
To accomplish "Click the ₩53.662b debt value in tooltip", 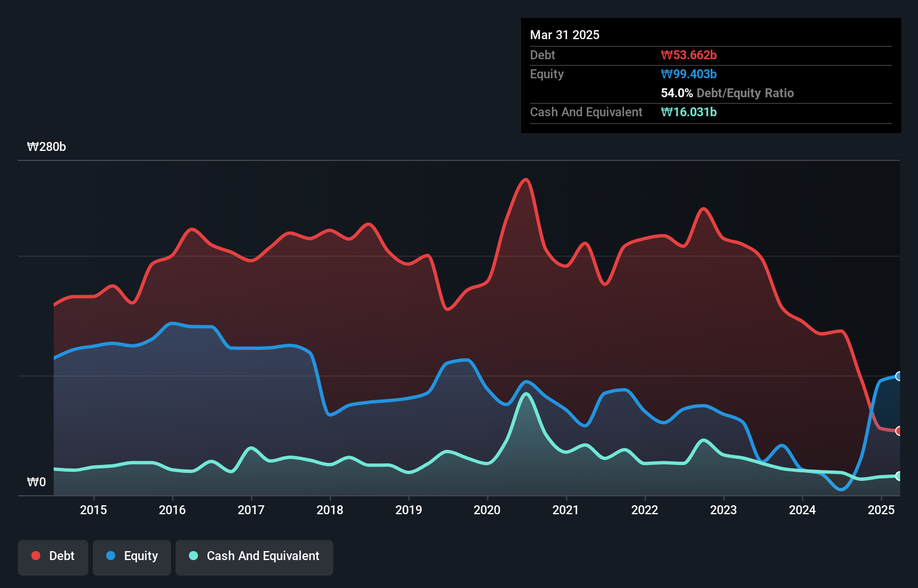I will pos(689,55).
